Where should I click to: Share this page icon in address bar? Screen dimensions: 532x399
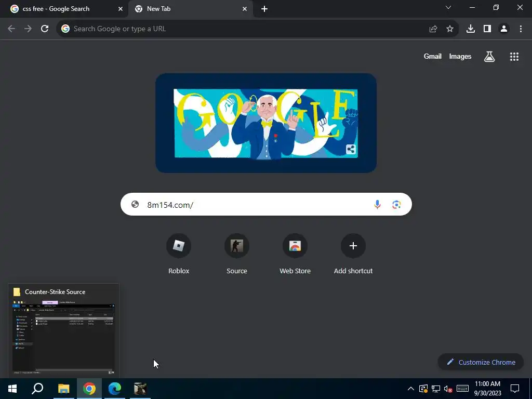coord(433,29)
